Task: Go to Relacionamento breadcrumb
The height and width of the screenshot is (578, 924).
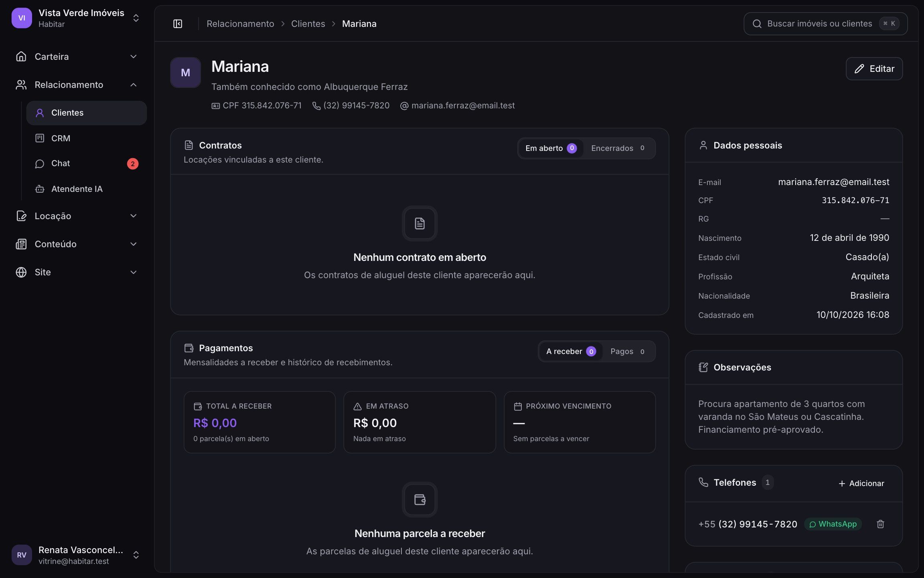Action: tap(240, 24)
